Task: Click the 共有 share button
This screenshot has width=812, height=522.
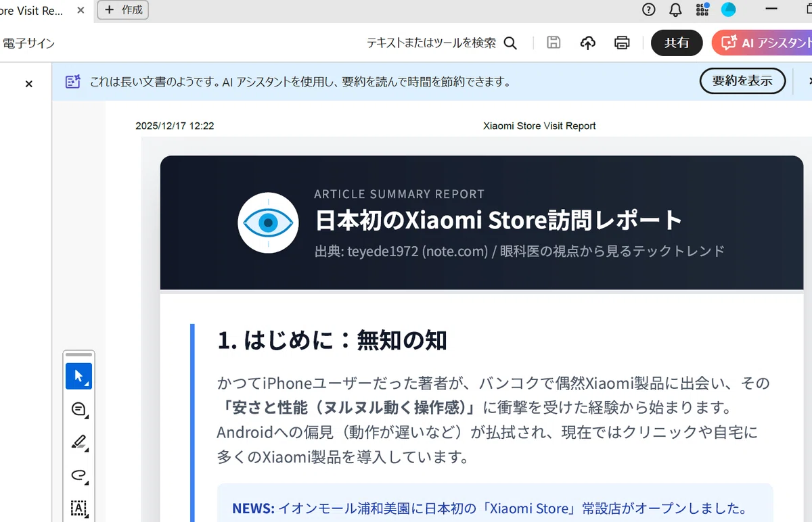Action: pos(677,43)
